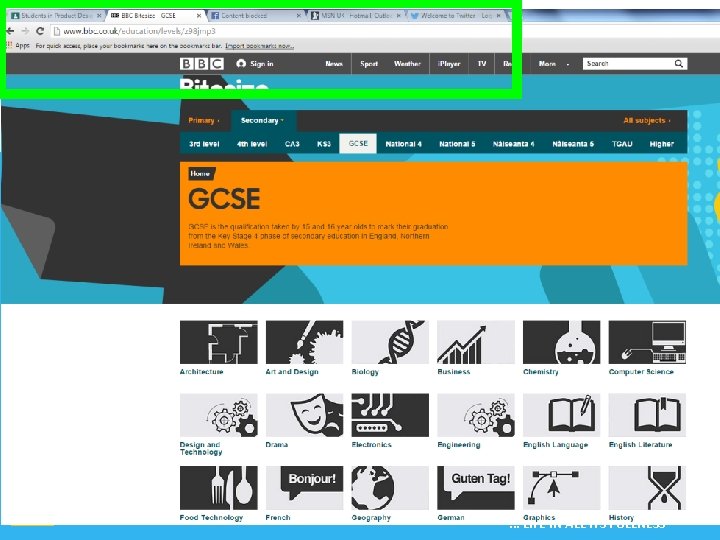Screen dimensions: 720x540
Task: Select the TGAU level tab
Action: click(x=622, y=144)
